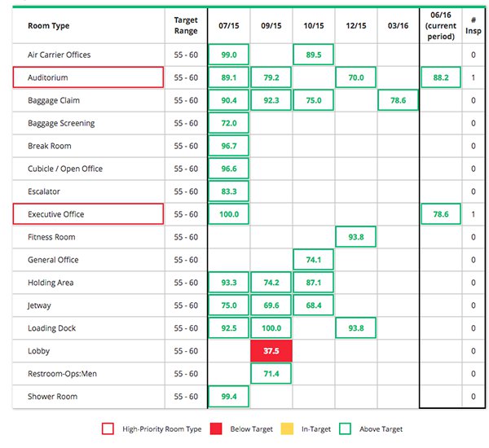This screenshot has height=448, width=489.
Task: Select the Fitness Room 93.8 score cell
Action: click(x=355, y=237)
